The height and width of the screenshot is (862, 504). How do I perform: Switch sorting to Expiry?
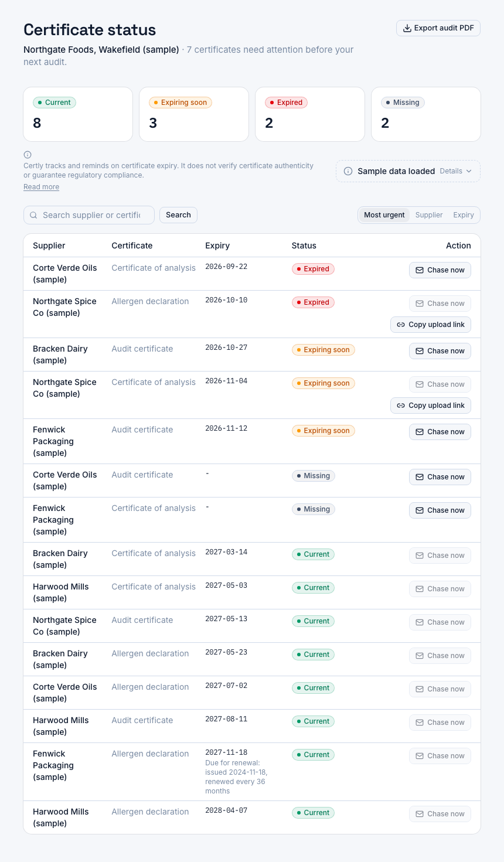coord(464,215)
